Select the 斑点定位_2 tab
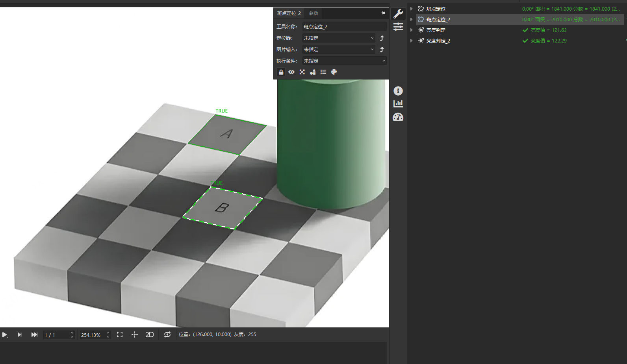Viewport: 627px width, 364px height. pos(289,13)
